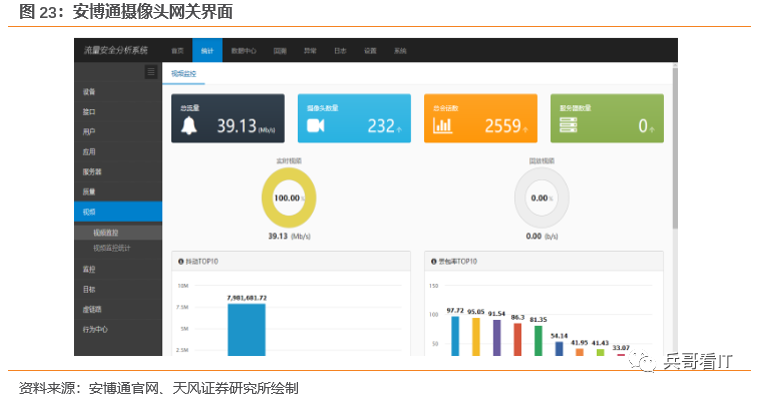Open 数据中心 in the top navigation
Image resolution: width=757 pixels, height=394 pixels.
pos(244,51)
